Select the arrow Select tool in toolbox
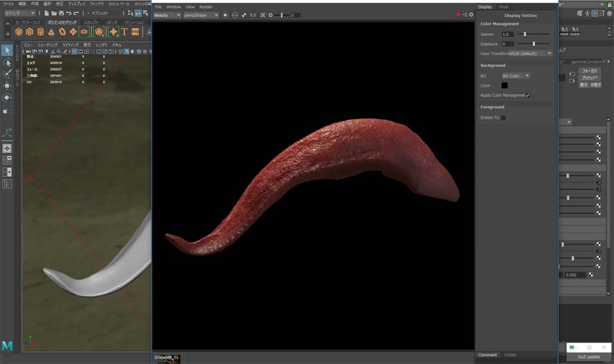 click(x=7, y=50)
